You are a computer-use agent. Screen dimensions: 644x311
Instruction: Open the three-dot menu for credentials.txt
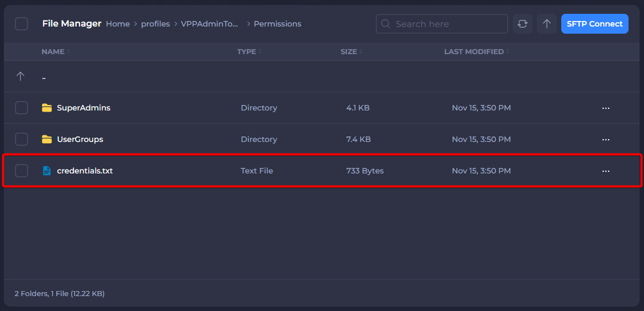coord(605,171)
